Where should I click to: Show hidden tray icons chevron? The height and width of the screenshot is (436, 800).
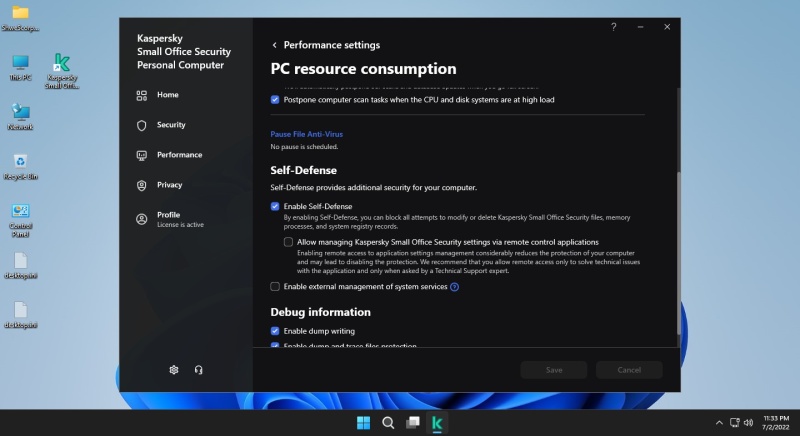tap(719, 423)
